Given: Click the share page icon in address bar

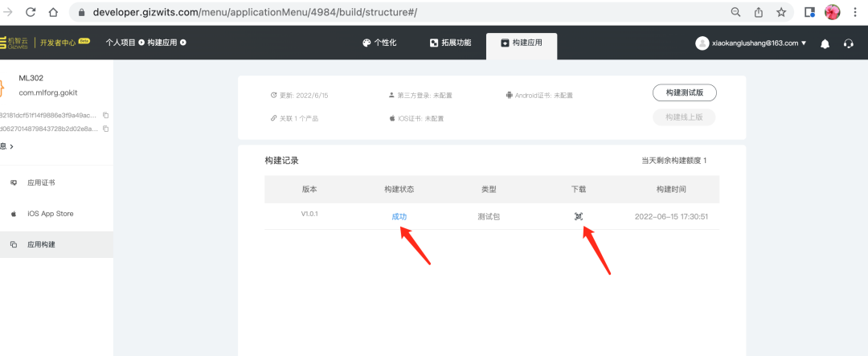Looking at the screenshot, I should click(x=759, y=12).
